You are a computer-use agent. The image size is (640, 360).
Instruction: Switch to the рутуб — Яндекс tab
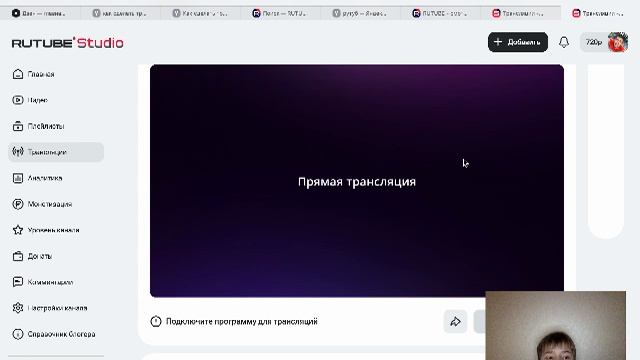pyautogui.click(x=360, y=13)
